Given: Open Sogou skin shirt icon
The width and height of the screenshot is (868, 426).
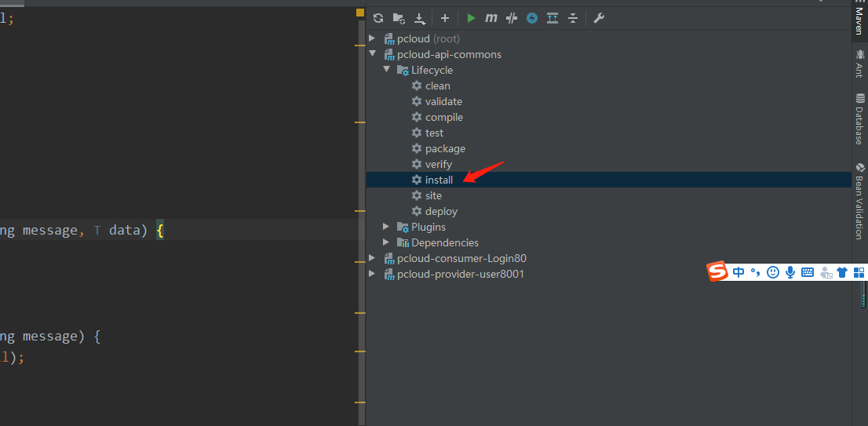Looking at the screenshot, I should (843, 272).
